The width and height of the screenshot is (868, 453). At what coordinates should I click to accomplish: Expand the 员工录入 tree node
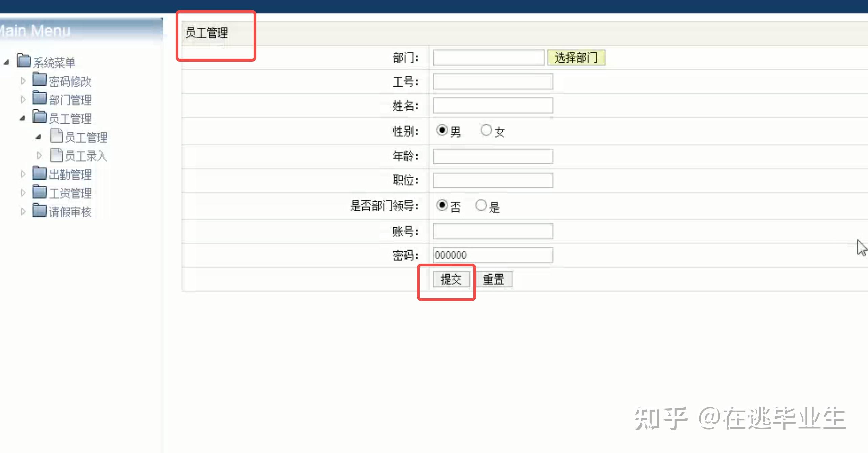pos(39,156)
